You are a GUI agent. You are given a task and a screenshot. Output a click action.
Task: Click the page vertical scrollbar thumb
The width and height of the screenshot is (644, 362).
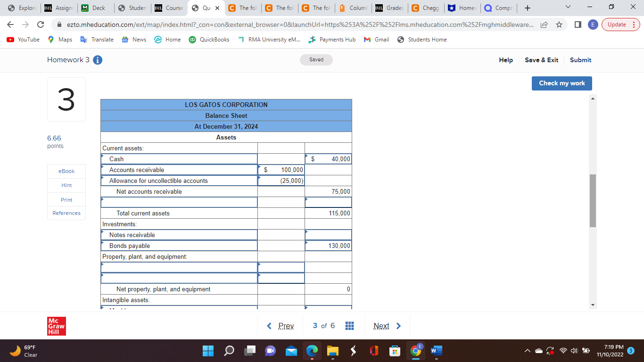[593, 201]
